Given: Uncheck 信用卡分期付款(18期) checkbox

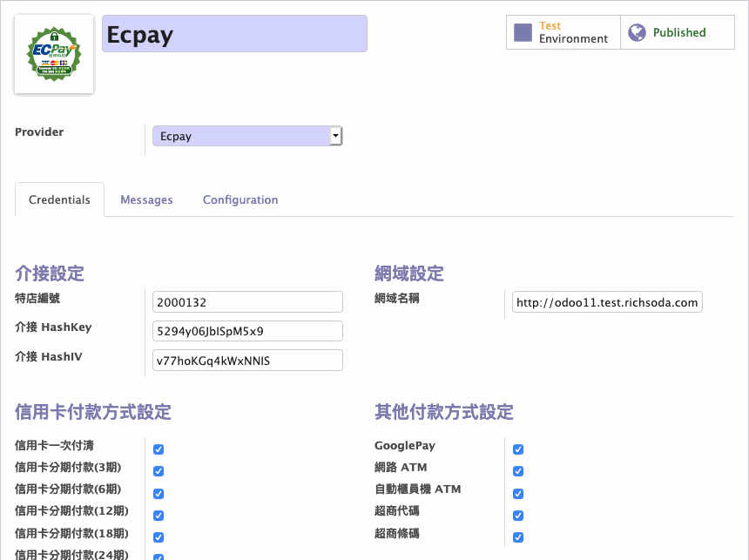Looking at the screenshot, I should coord(159,537).
